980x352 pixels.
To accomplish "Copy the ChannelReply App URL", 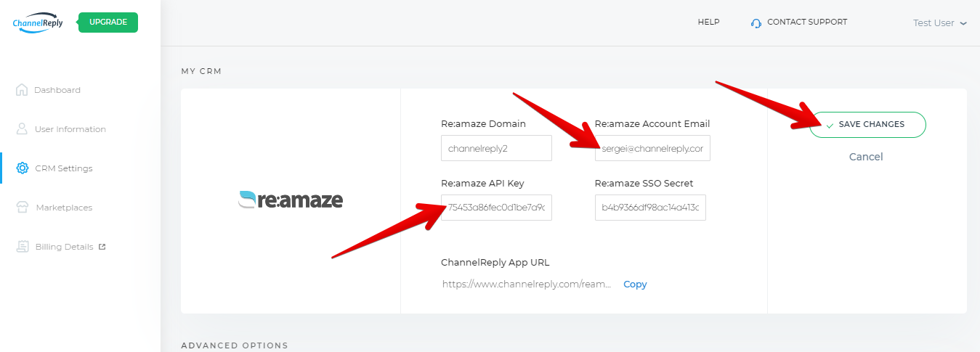I will [x=635, y=285].
